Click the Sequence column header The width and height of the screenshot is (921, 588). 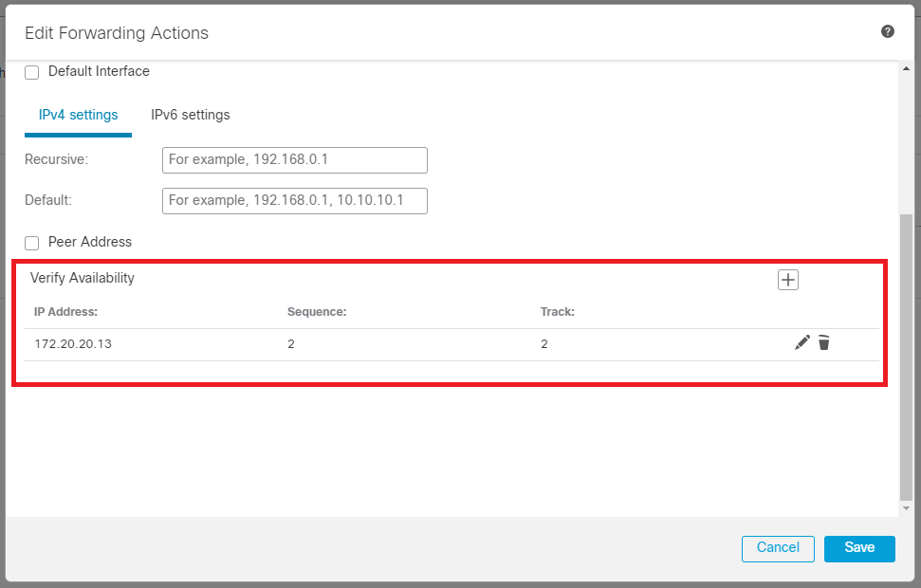[317, 311]
